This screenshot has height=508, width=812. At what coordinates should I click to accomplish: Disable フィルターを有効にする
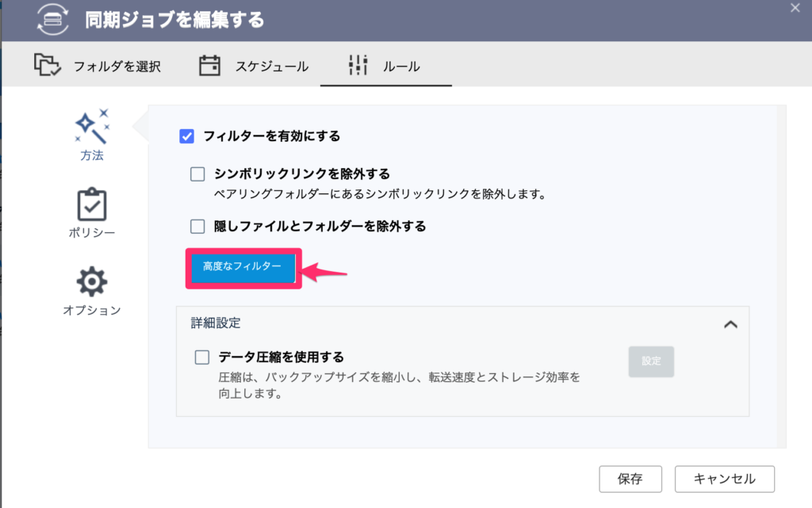coord(188,136)
